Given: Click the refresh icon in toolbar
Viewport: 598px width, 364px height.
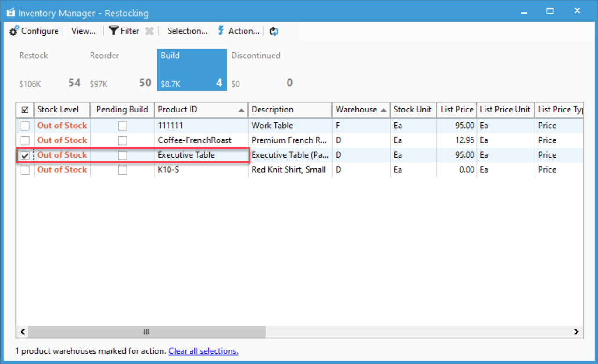Looking at the screenshot, I should pos(274,31).
